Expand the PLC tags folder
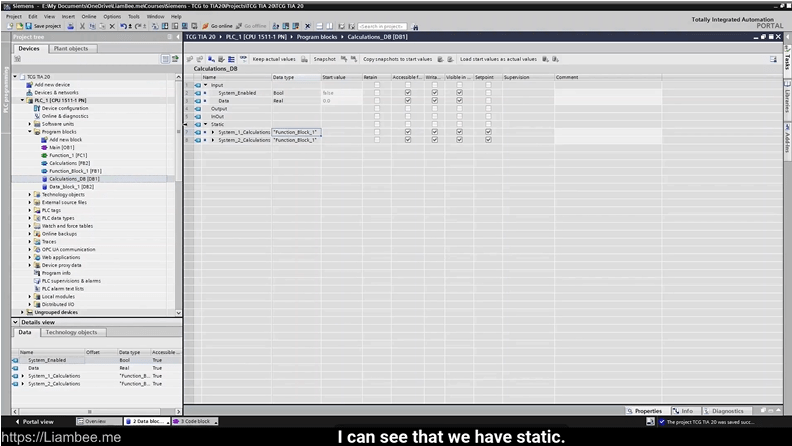Viewport: 792px width, 446px height. tap(30, 210)
